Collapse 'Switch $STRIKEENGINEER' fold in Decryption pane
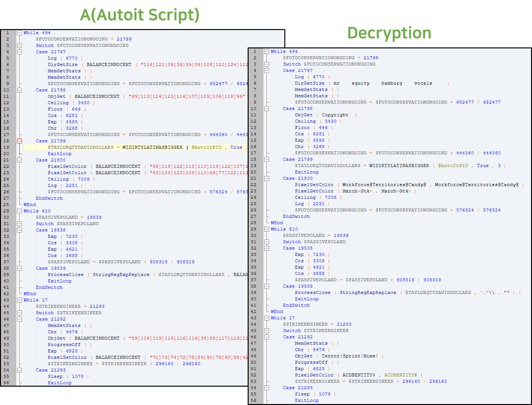Viewport: 532px width, 405px height. pyautogui.click(x=267, y=331)
